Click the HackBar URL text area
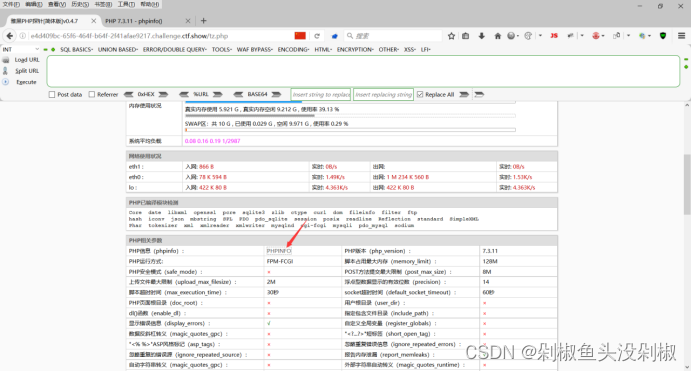692x371 pixels. (x=363, y=71)
